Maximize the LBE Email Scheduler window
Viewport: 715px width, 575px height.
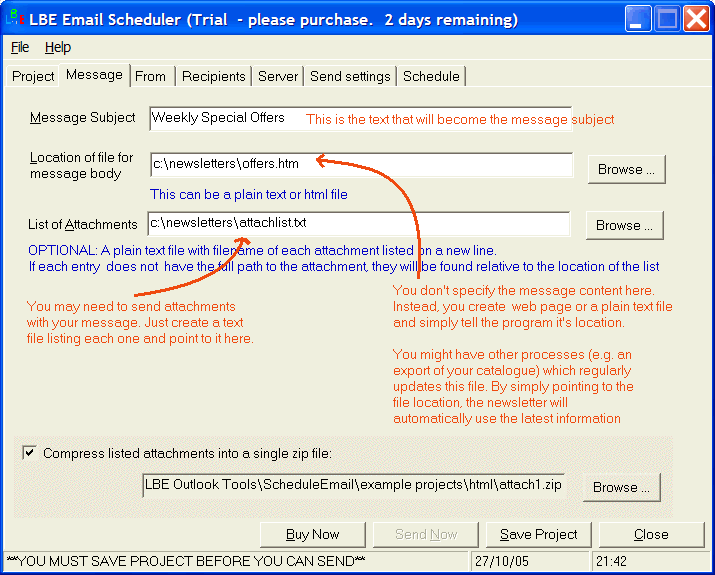[667, 18]
